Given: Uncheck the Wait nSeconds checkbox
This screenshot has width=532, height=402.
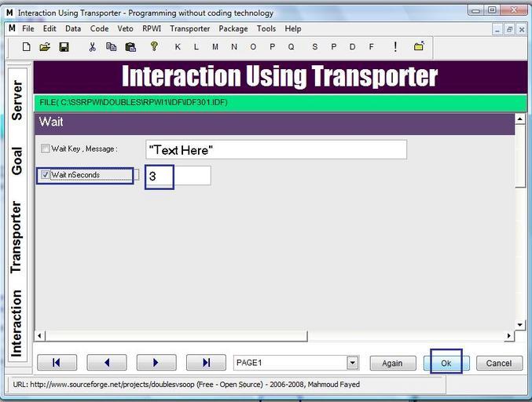Looking at the screenshot, I should coord(46,175).
